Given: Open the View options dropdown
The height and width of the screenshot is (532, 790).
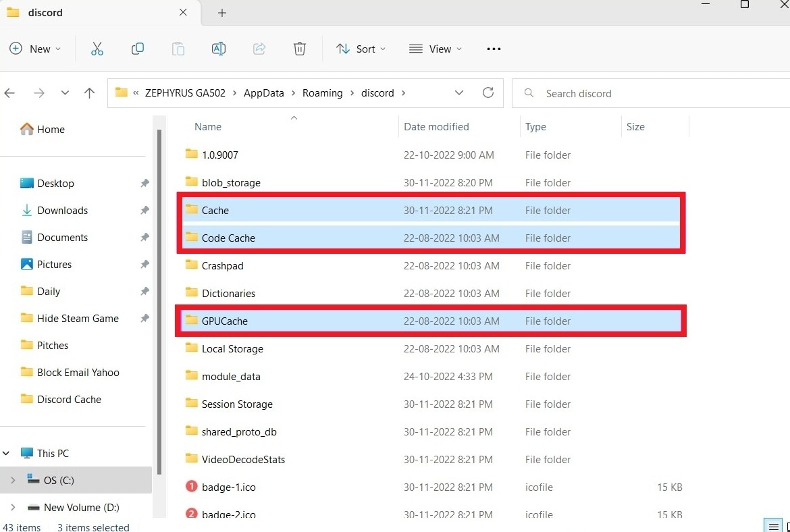Looking at the screenshot, I should click(x=436, y=48).
